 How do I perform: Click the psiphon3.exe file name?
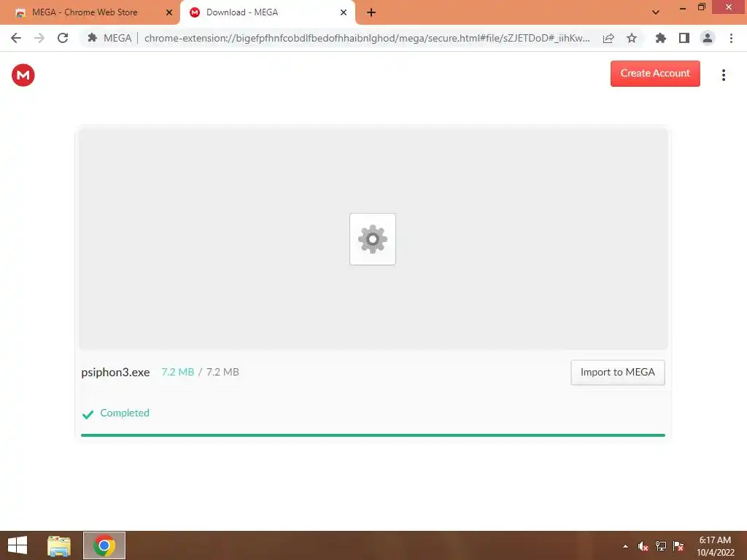pos(115,373)
